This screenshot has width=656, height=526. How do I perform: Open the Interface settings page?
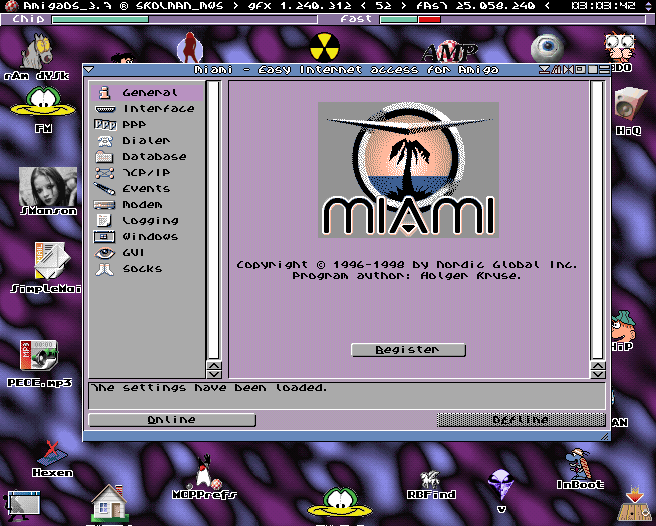coord(147,109)
